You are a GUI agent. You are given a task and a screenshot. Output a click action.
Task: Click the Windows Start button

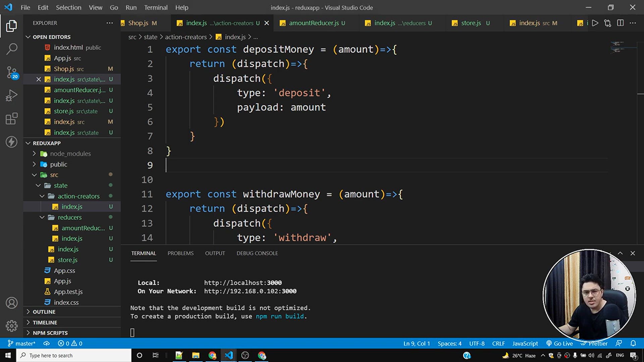8,355
